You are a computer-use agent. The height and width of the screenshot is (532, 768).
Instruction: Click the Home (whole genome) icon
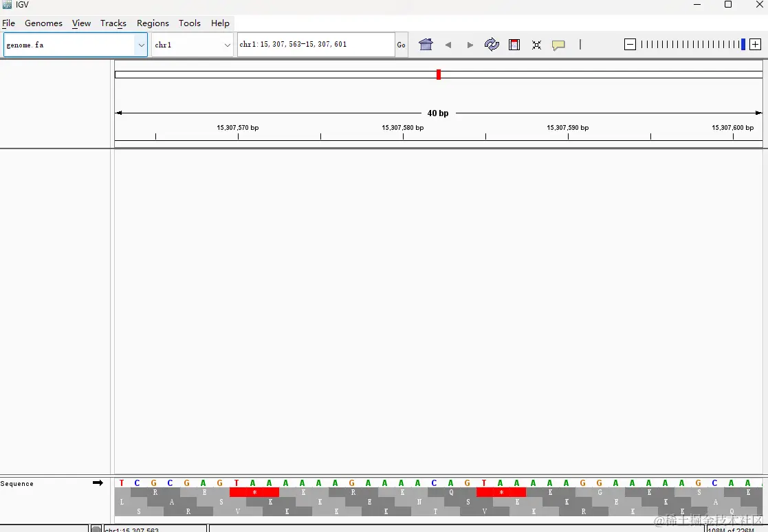pos(426,45)
